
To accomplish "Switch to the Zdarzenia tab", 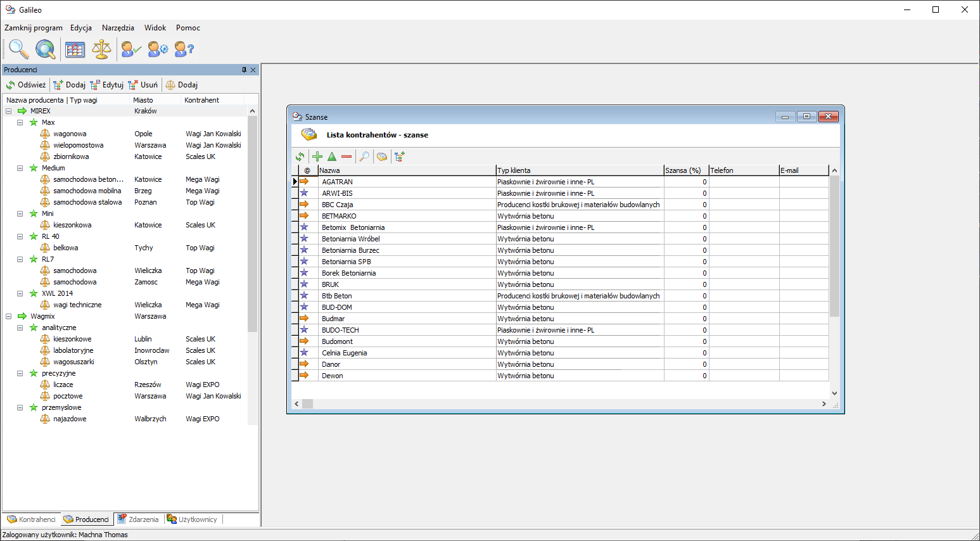I will tap(138, 519).
